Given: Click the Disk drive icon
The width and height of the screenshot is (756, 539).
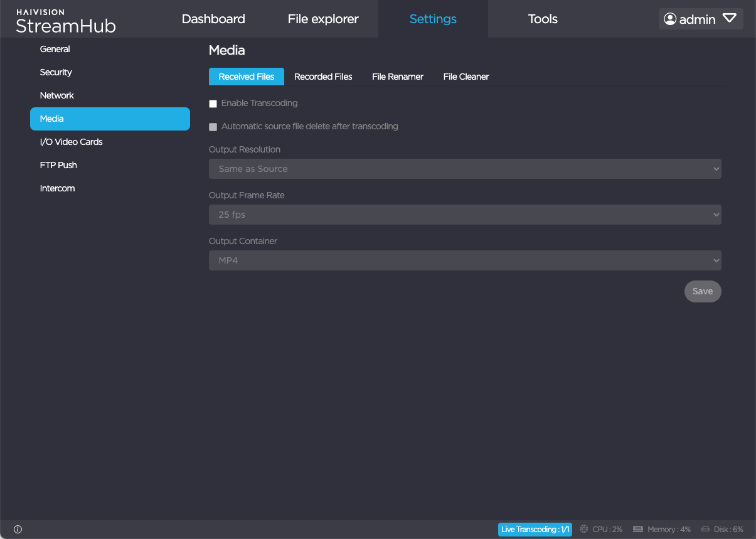Looking at the screenshot, I should pos(705,530).
